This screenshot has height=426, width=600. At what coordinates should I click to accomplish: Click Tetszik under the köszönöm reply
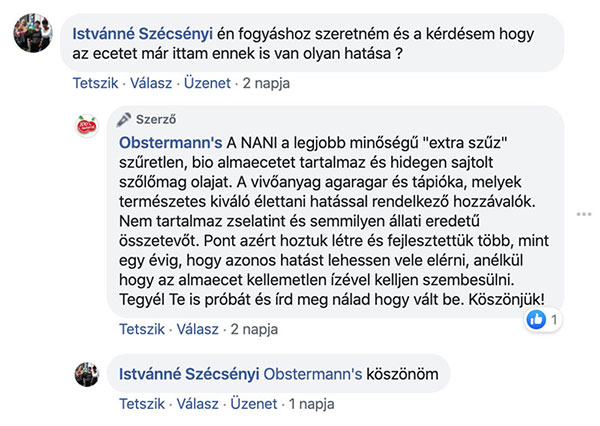[x=141, y=405]
